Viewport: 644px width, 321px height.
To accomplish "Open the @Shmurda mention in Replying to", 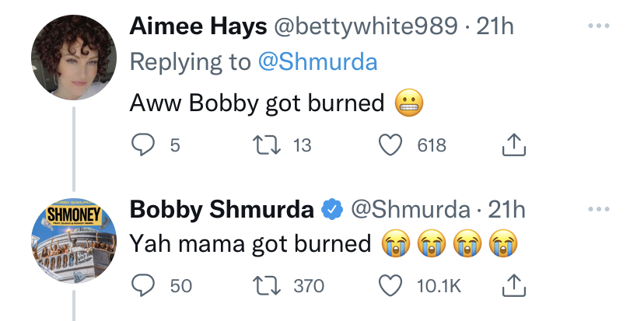I will (317, 62).
